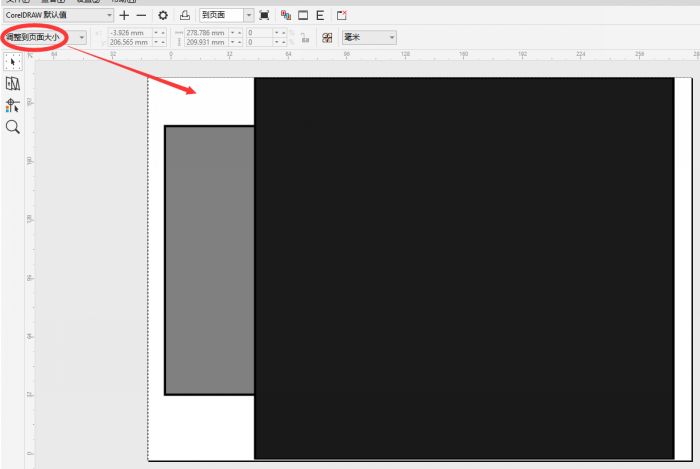Select the Zoom magnifier tool
Image resolution: width=700 pixels, height=469 pixels.
click(12, 127)
